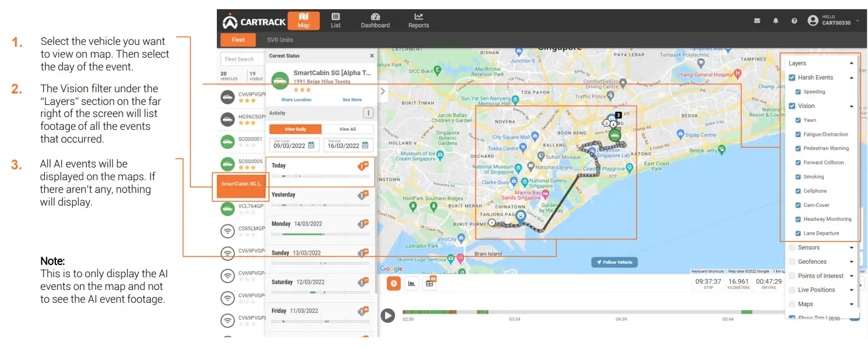Image resolution: width=868 pixels, height=350 pixels.
Task: Select vehicle SC000005 in the fleet list
Action: pyautogui.click(x=242, y=164)
